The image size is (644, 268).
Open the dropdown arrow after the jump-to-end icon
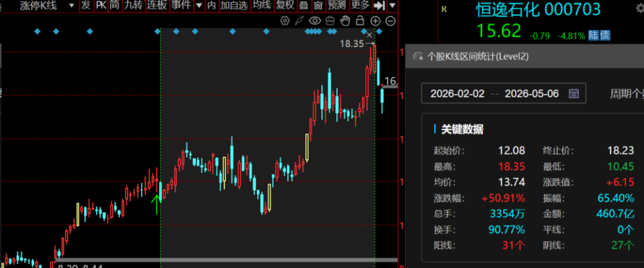(x=392, y=6)
